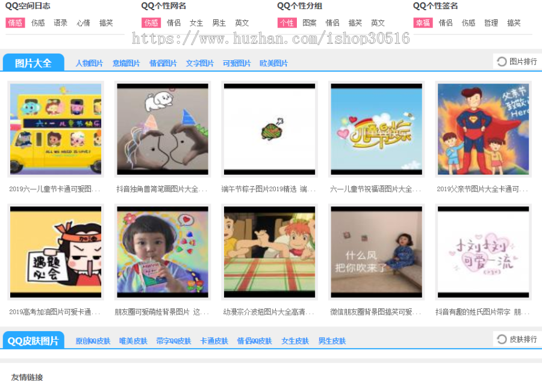The image size is (542, 392).
Task: Open 情侣 under QQ个性分组
Action: [x=332, y=23]
